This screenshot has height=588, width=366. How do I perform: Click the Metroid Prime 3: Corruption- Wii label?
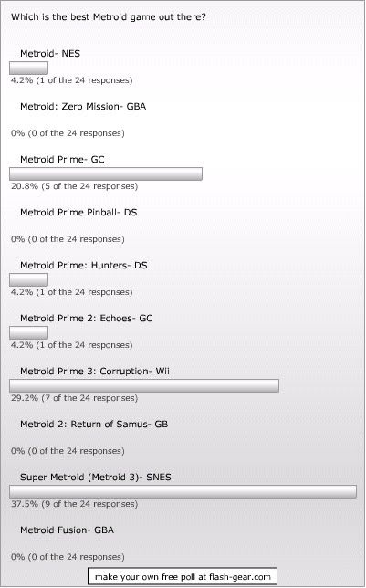[x=95, y=371]
